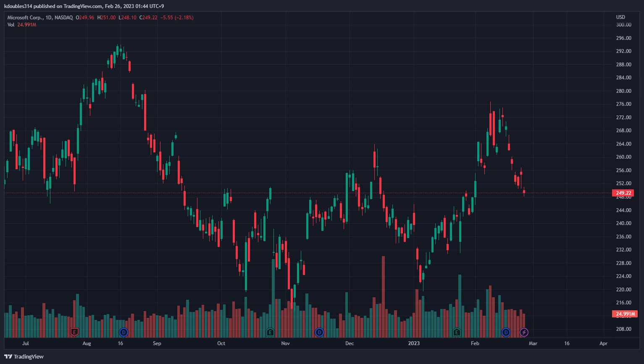Click the Feb label on time axis
Screen dimensions: 644x364
coord(475,343)
